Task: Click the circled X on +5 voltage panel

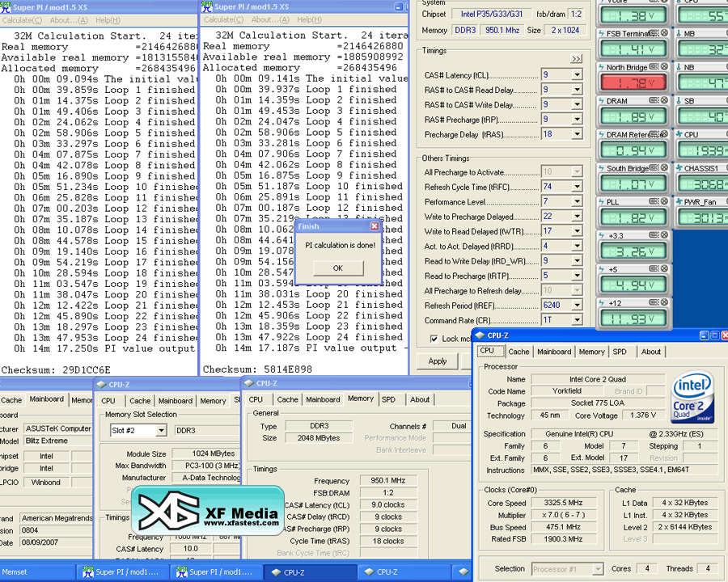Action: tap(664, 268)
